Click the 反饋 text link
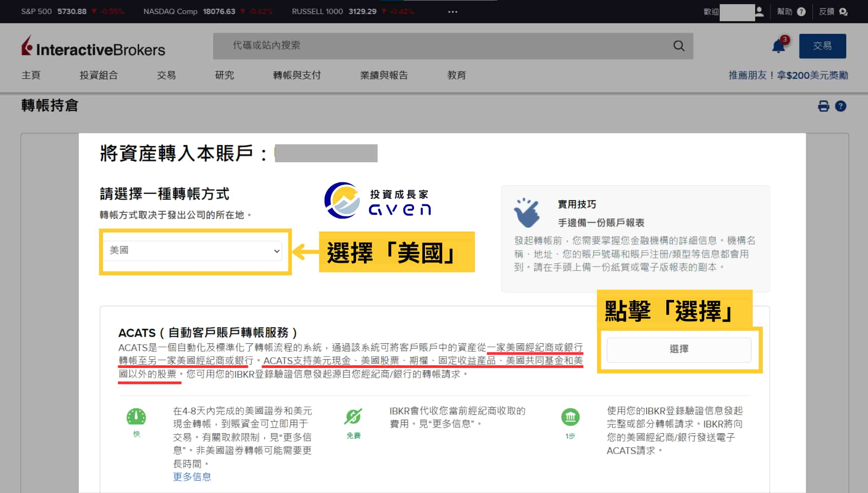Image resolution: width=868 pixels, height=493 pixels. click(x=826, y=12)
